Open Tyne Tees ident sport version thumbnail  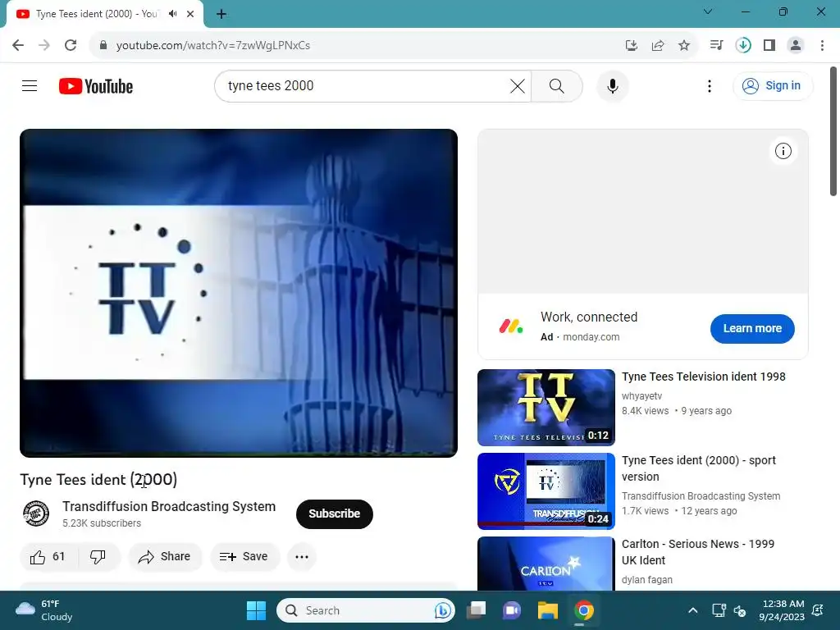[546, 491]
